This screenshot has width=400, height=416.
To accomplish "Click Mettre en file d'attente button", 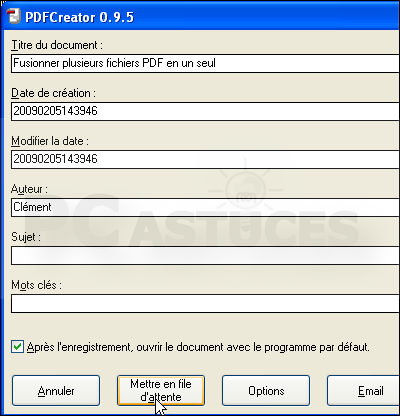I will (x=161, y=391).
